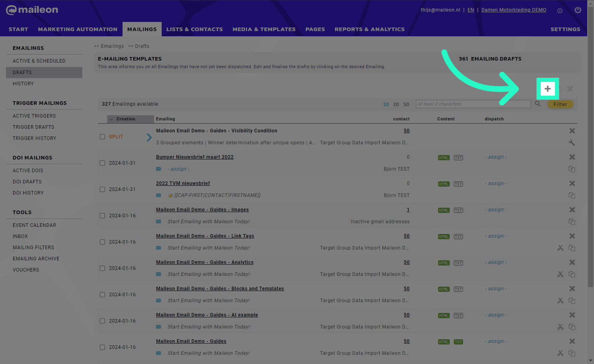The height and width of the screenshot is (364, 594).
Task: Click scissors icon for Blocks and Templates
Action: (560, 301)
